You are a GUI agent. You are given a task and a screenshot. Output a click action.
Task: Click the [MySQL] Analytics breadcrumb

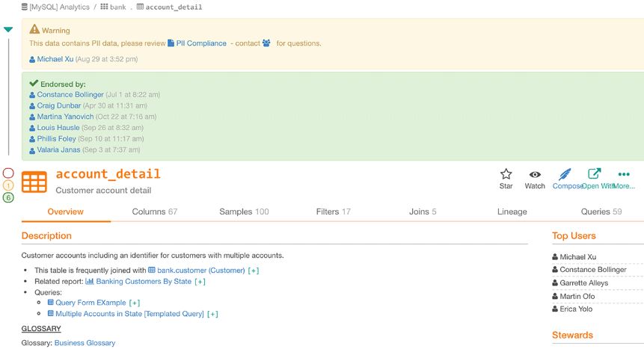(55, 7)
